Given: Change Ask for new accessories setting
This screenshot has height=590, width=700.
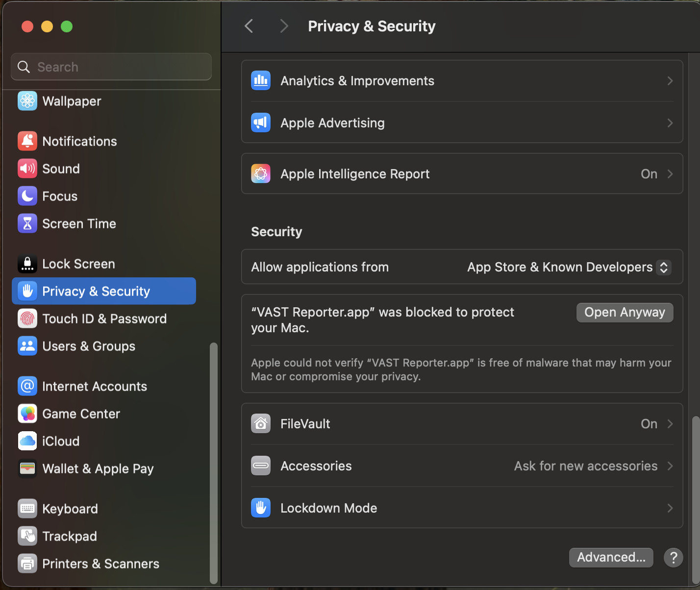Looking at the screenshot, I should point(585,466).
